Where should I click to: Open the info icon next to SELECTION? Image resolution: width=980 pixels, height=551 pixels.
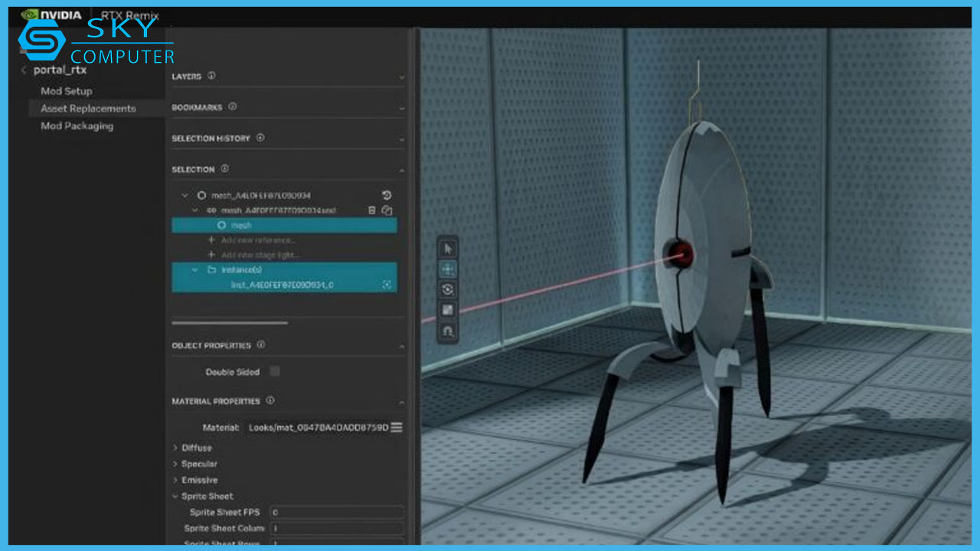point(224,168)
